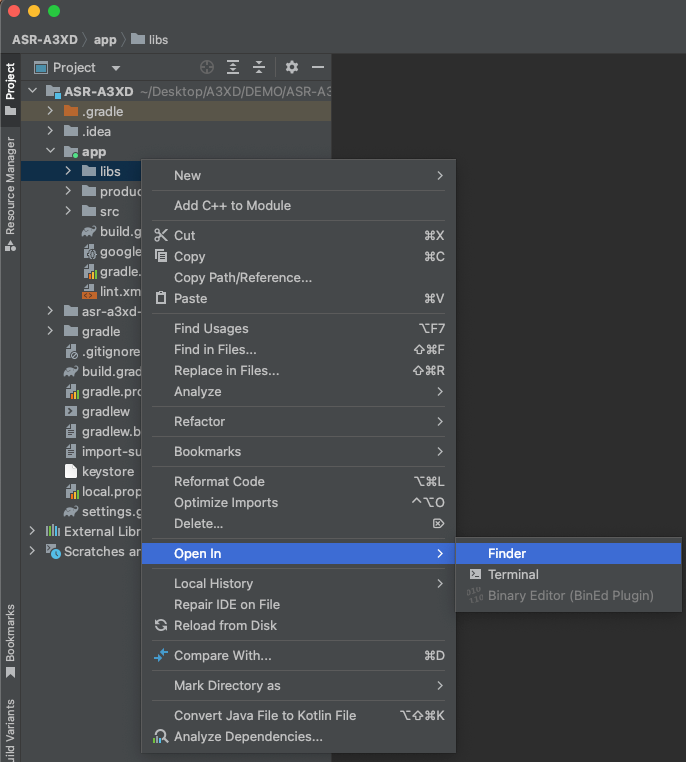Click the scissors icon next to Cut

(x=161, y=235)
